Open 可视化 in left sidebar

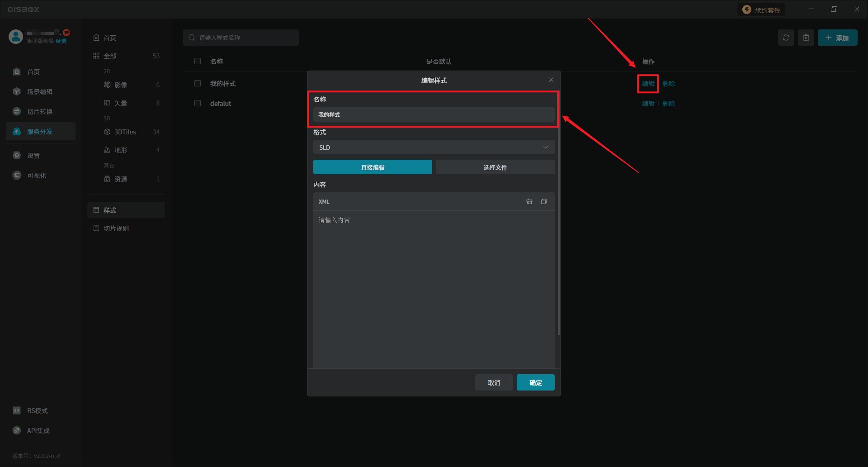(36, 176)
